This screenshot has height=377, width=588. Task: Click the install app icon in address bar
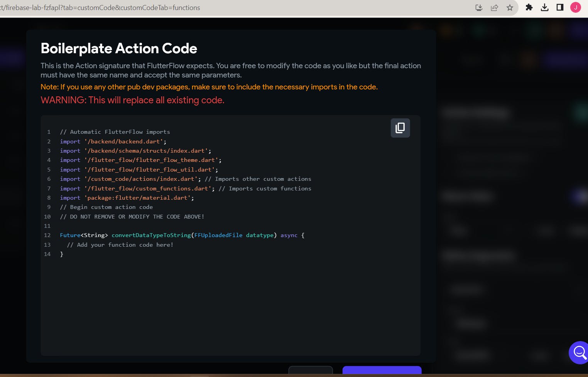pyautogui.click(x=479, y=8)
